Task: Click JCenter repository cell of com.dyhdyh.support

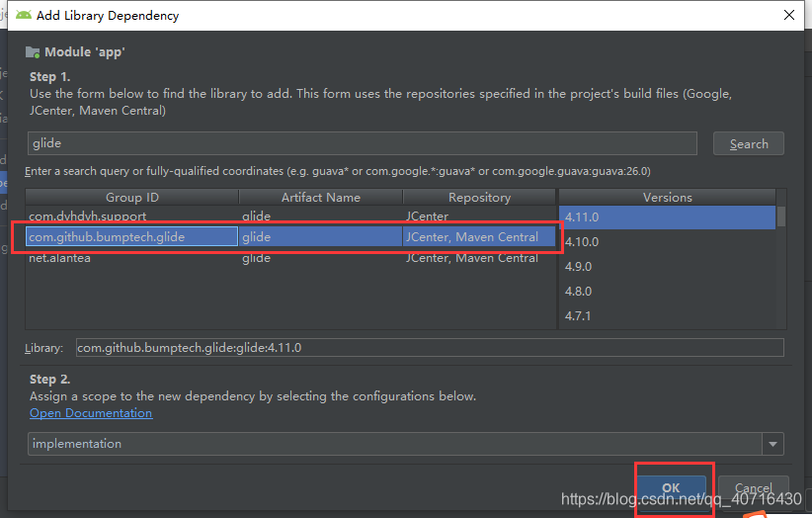Action: click(x=479, y=216)
